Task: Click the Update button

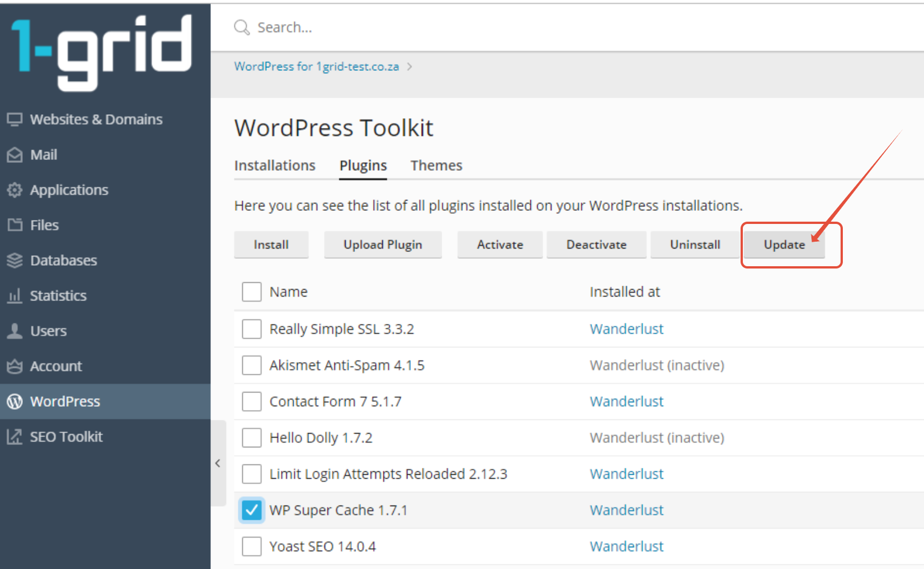Action: (785, 245)
